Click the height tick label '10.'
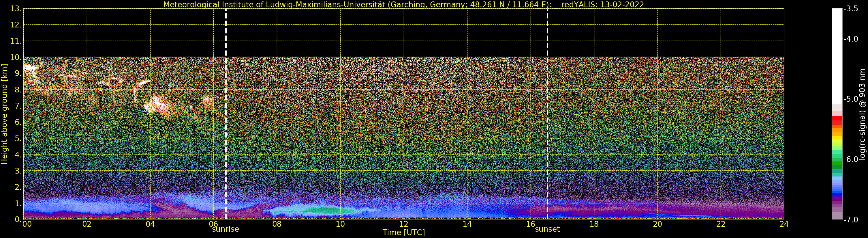 coord(16,57)
